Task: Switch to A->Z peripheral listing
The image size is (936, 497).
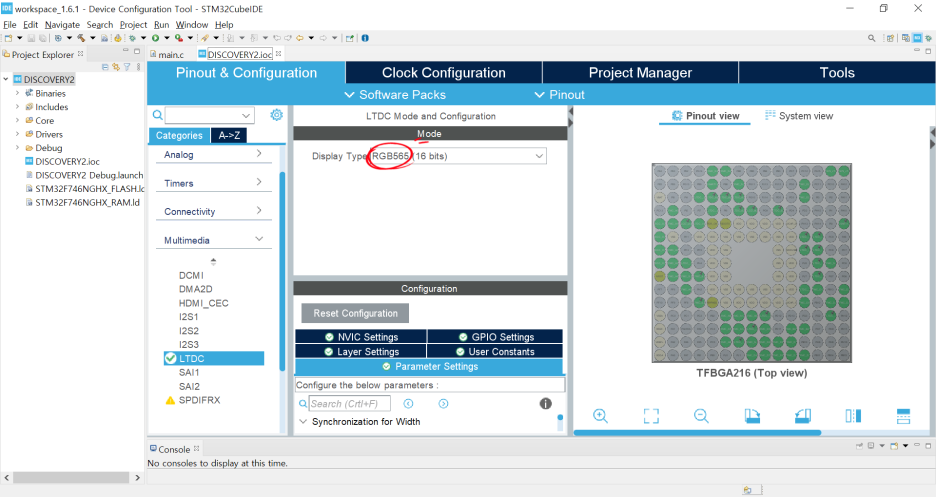Action: coord(229,135)
